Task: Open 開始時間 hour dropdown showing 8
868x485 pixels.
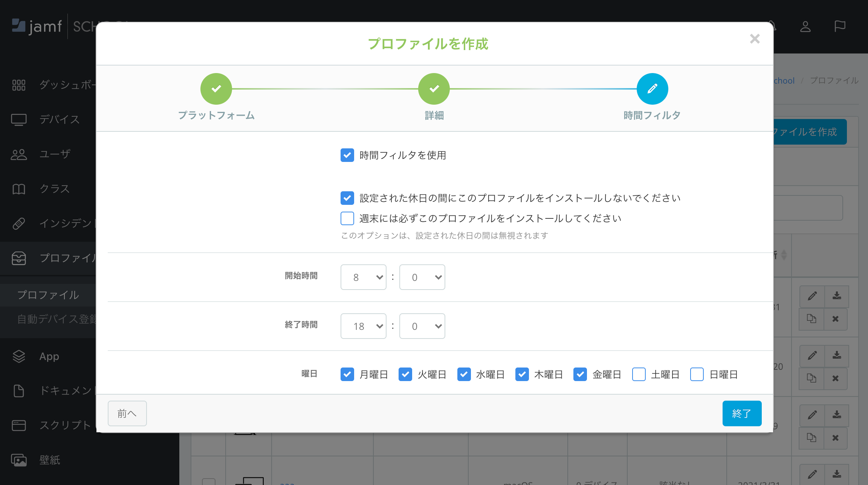Action: 364,277
